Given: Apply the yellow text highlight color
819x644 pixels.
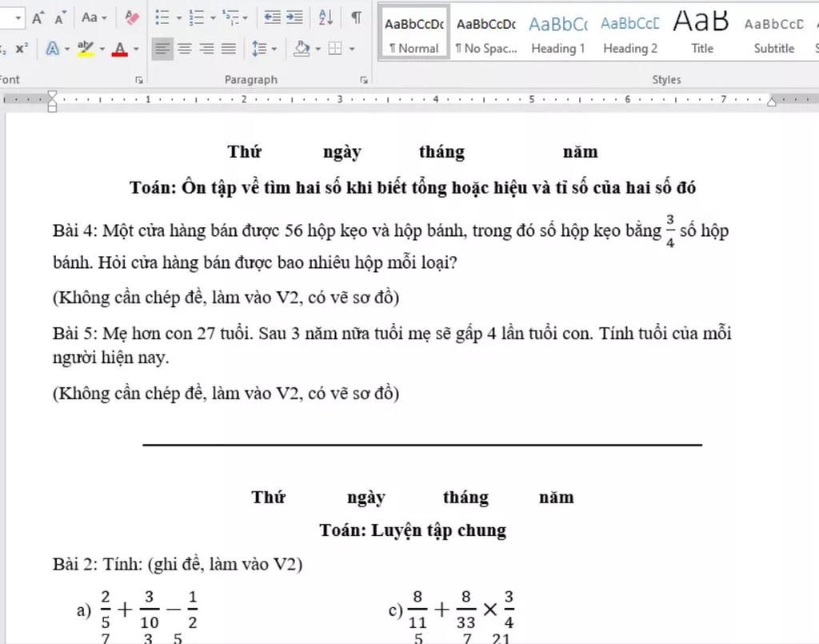Looking at the screenshot, I should 85,49.
